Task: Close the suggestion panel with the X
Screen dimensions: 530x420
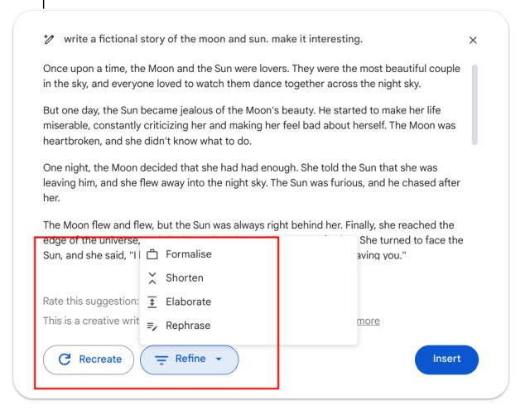Action: tap(473, 40)
